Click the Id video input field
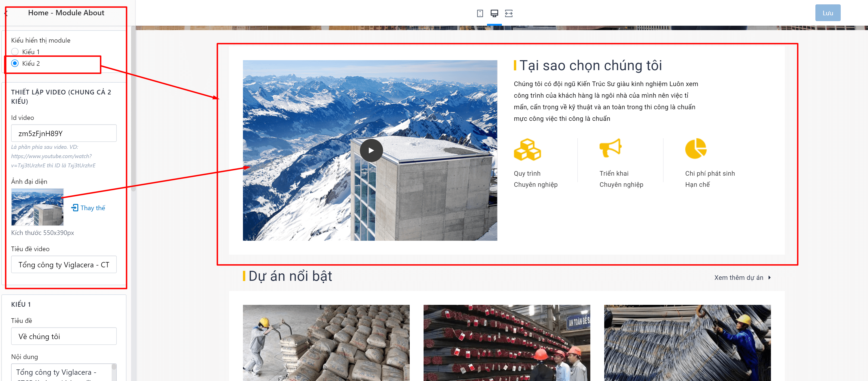The height and width of the screenshot is (381, 868). coord(64,133)
